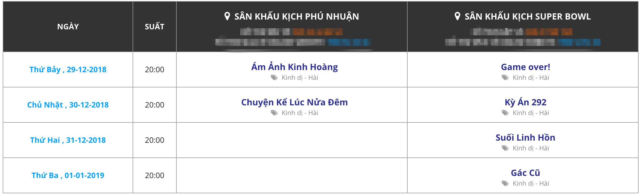Screen dimensions: 644x196
Task: Open the show Gác Cũ
Action: [526, 173]
